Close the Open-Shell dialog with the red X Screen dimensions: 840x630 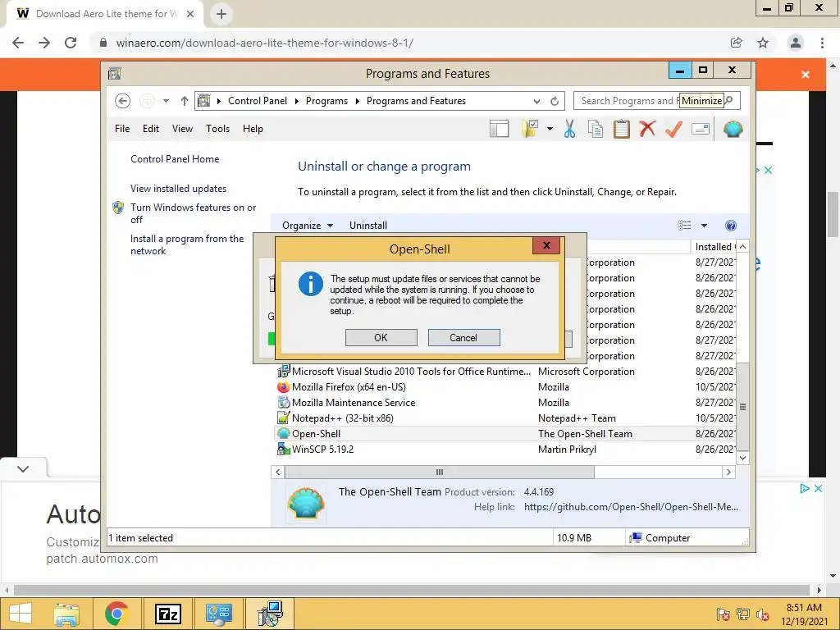click(546, 245)
